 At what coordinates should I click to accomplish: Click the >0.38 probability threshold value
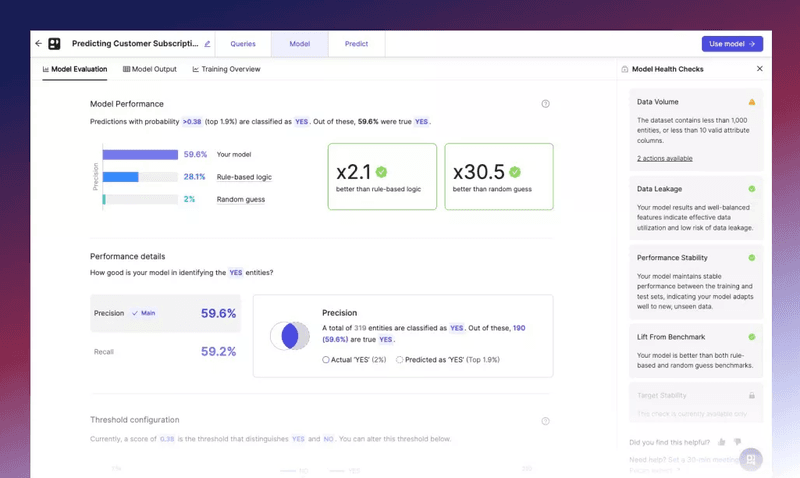click(x=192, y=122)
